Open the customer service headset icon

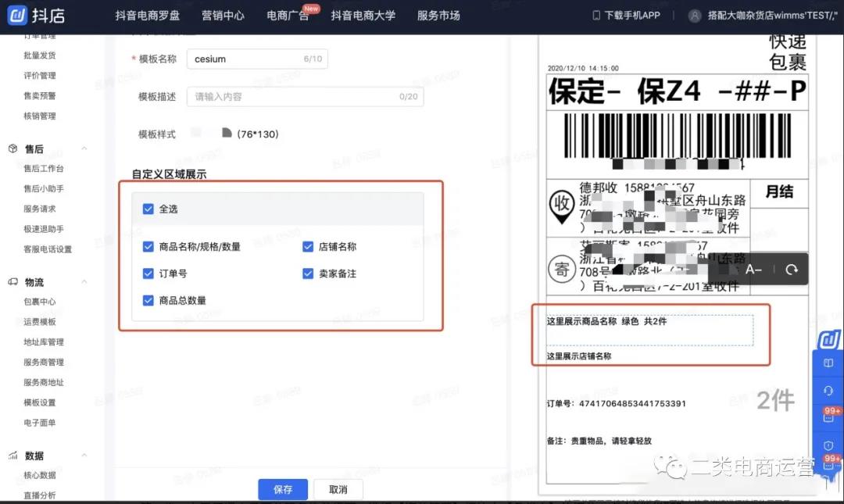(828, 390)
